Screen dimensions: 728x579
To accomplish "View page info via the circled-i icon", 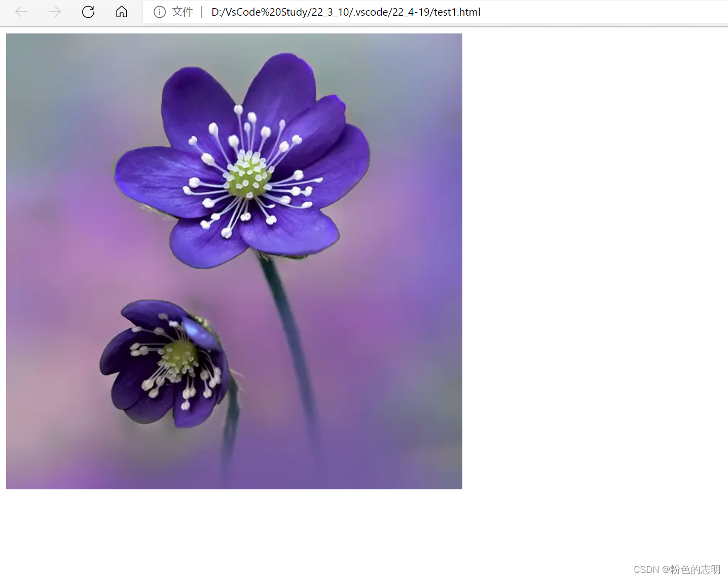I will 160,12.
